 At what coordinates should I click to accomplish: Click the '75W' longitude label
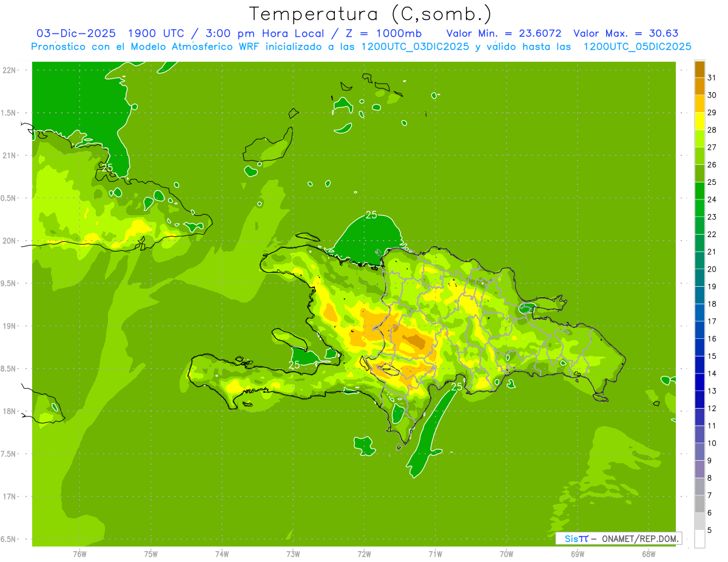151,554
